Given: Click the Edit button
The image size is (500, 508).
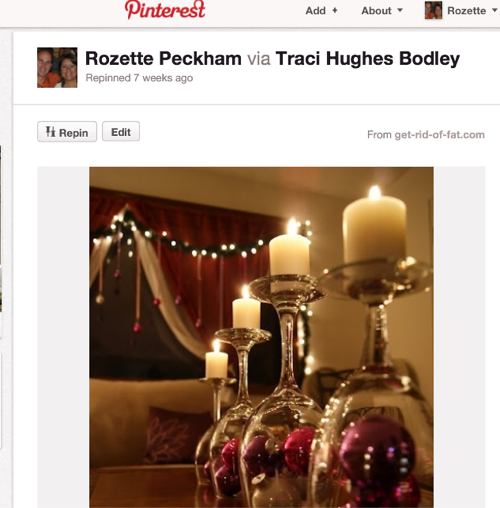Looking at the screenshot, I should [x=121, y=132].
